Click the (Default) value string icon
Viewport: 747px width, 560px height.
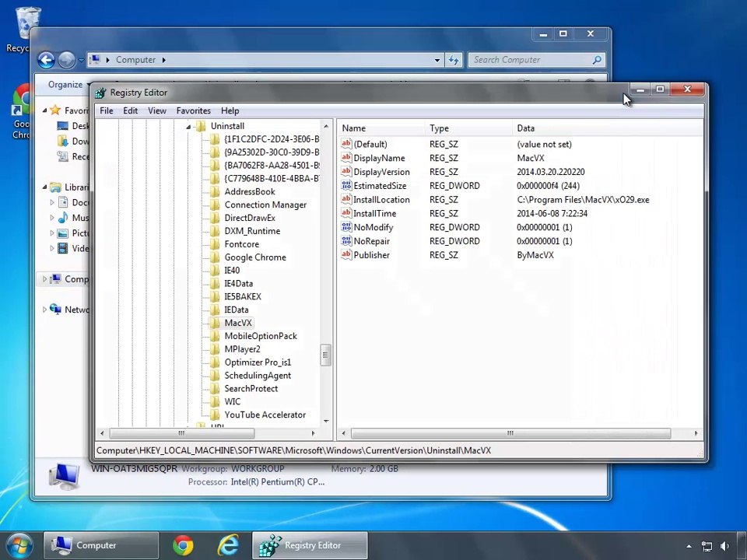pyautogui.click(x=346, y=144)
